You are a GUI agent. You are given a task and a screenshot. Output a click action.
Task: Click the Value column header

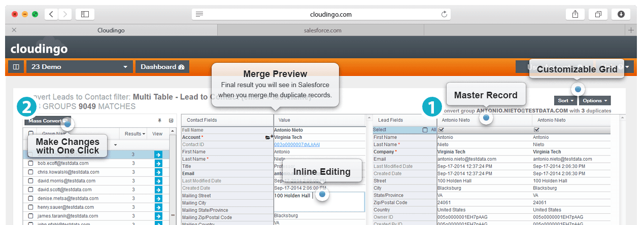coord(319,120)
